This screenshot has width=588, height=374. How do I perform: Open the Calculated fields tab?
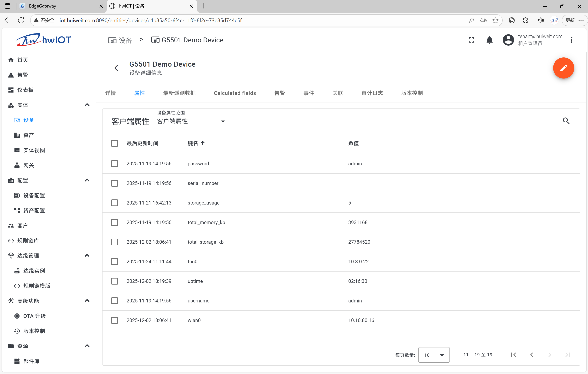(235, 93)
